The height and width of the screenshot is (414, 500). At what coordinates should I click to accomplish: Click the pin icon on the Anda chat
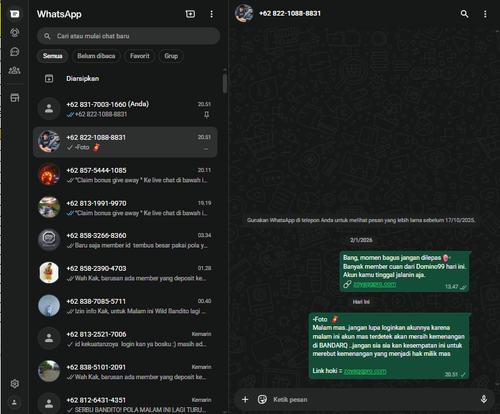[x=207, y=115]
